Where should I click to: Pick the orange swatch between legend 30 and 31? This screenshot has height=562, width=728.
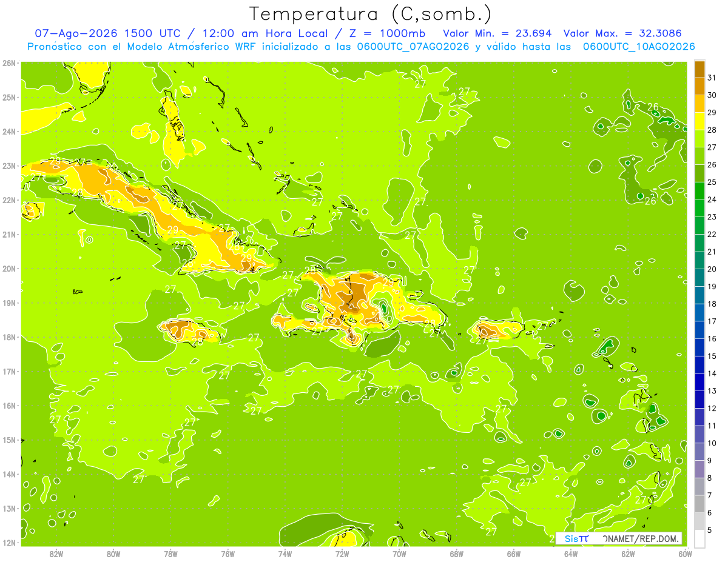(x=699, y=87)
